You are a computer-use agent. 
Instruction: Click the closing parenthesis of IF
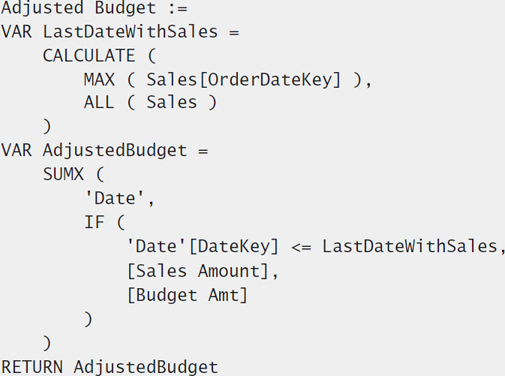pyautogui.click(x=88, y=319)
